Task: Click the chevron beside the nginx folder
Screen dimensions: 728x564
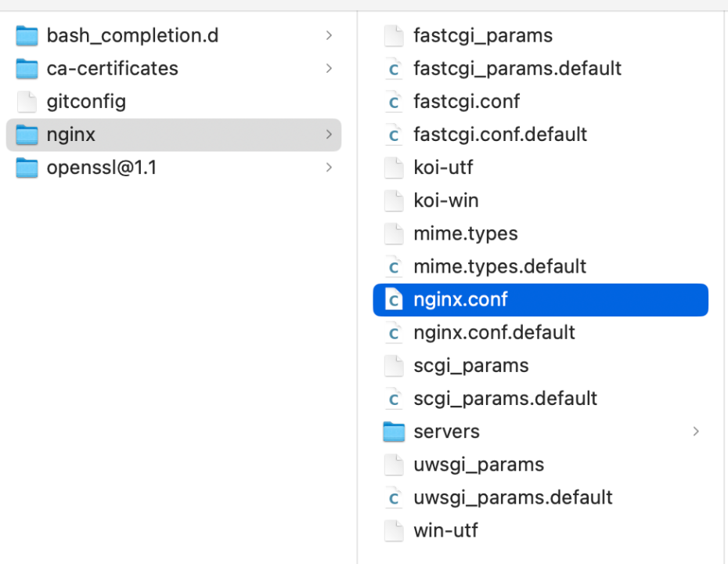Action: [330, 135]
